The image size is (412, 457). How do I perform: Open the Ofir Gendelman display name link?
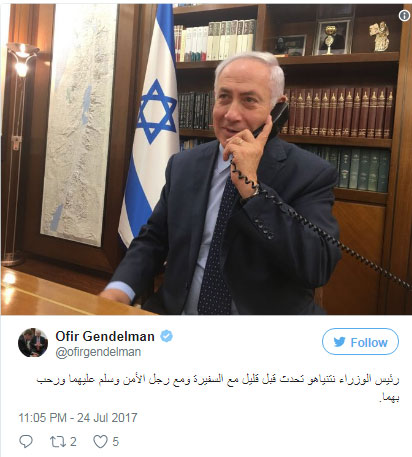click(105, 336)
